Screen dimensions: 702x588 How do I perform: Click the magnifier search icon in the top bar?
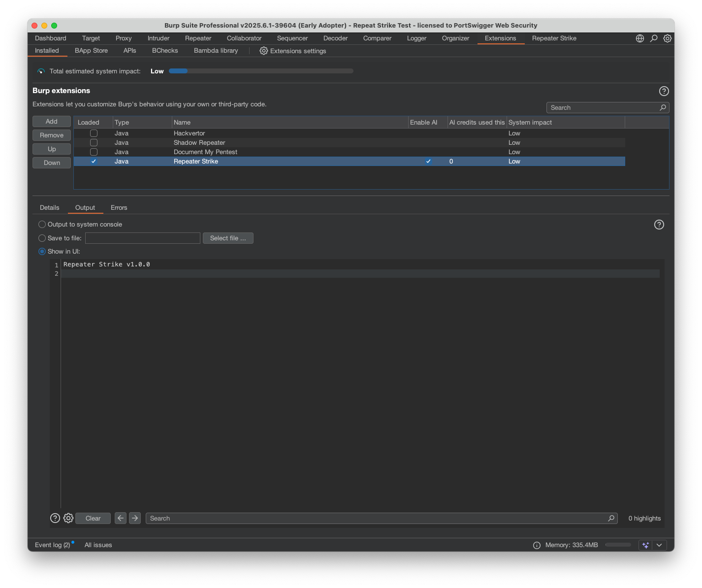pos(654,38)
